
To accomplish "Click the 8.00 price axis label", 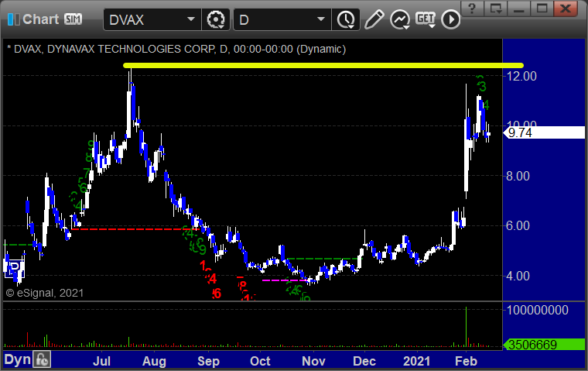I will tap(518, 176).
